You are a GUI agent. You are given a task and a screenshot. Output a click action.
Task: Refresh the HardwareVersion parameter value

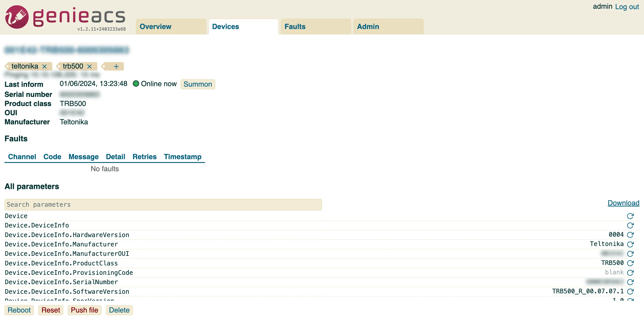tap(630, 235)
